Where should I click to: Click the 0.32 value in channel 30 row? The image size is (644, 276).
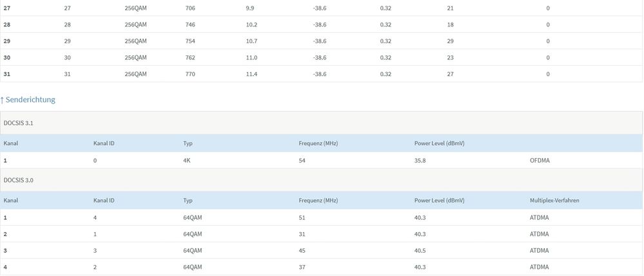385,57
